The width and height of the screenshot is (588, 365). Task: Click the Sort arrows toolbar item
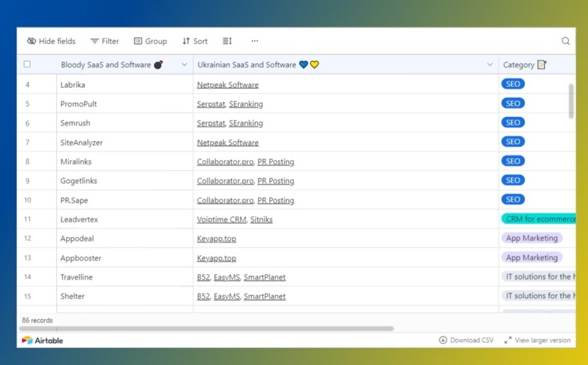pyautogui.click(x=195, y=41)
